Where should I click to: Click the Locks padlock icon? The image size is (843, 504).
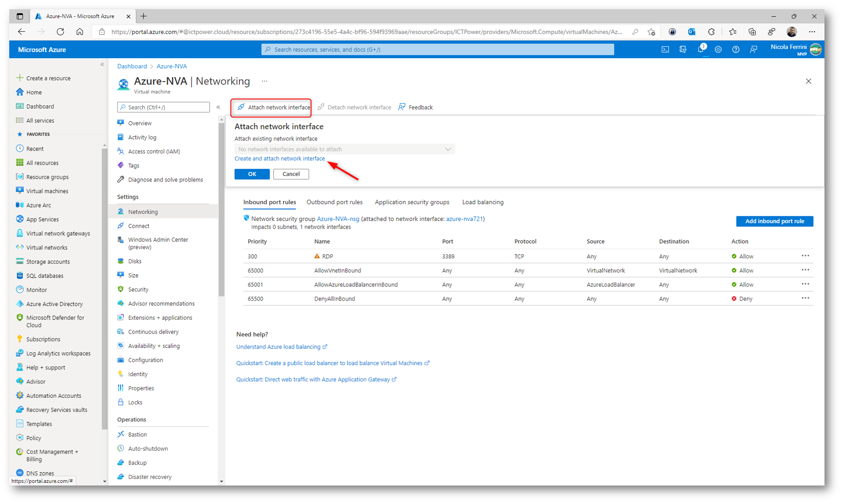[120, 402]
